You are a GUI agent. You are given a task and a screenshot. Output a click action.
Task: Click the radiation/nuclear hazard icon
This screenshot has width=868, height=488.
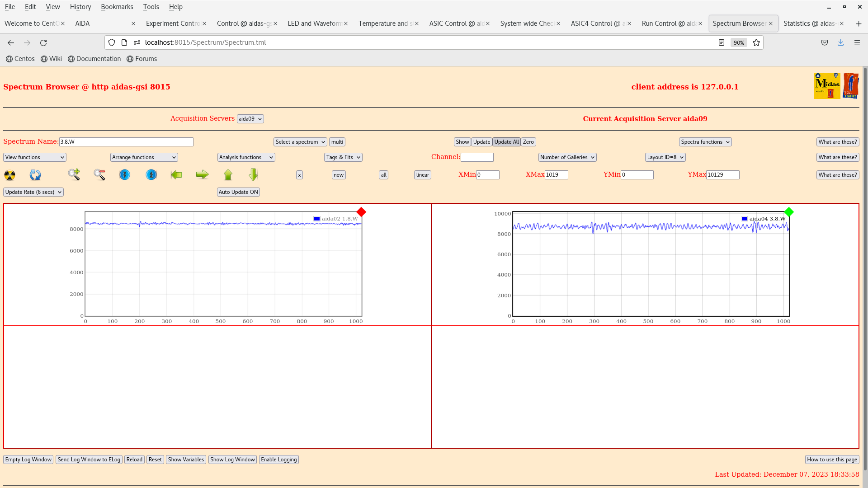click(9, 174)
